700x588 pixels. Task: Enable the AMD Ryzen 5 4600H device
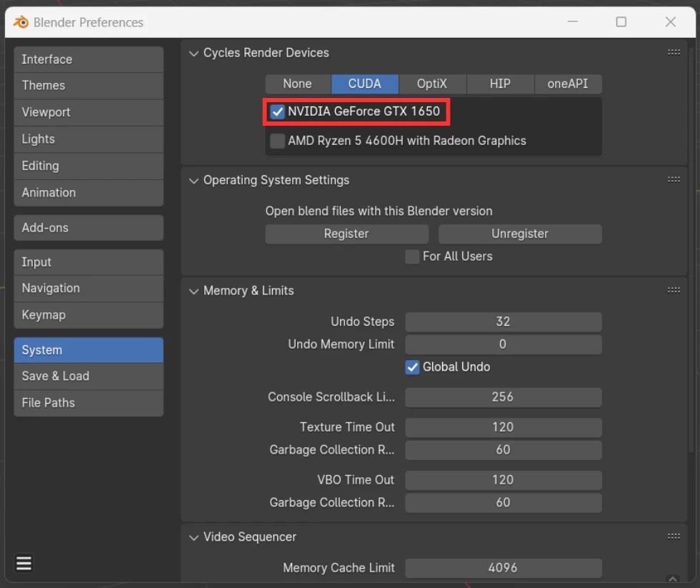pos(277,141)
